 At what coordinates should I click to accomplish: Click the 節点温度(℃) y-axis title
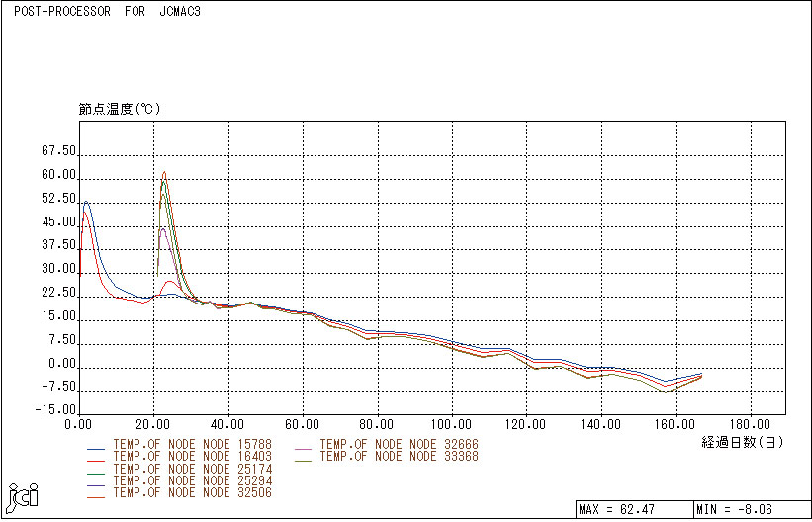pyautogui.click(x=119, y=110)
